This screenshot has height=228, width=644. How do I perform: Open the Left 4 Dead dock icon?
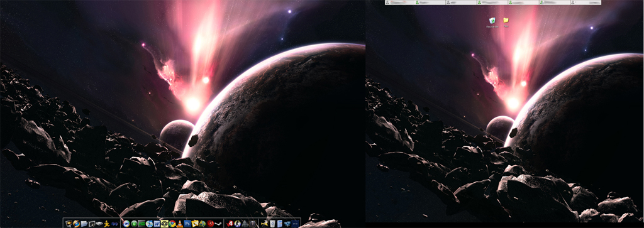(230, 224)
